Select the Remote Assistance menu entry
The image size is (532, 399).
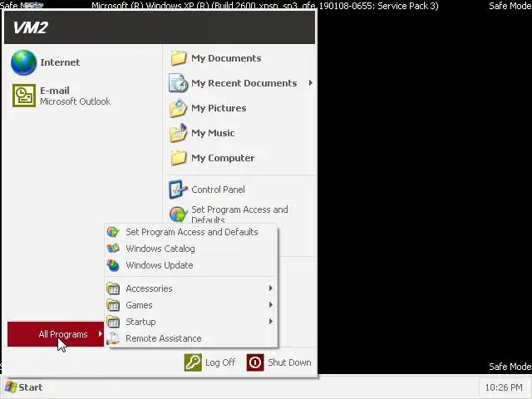[191, 338]
